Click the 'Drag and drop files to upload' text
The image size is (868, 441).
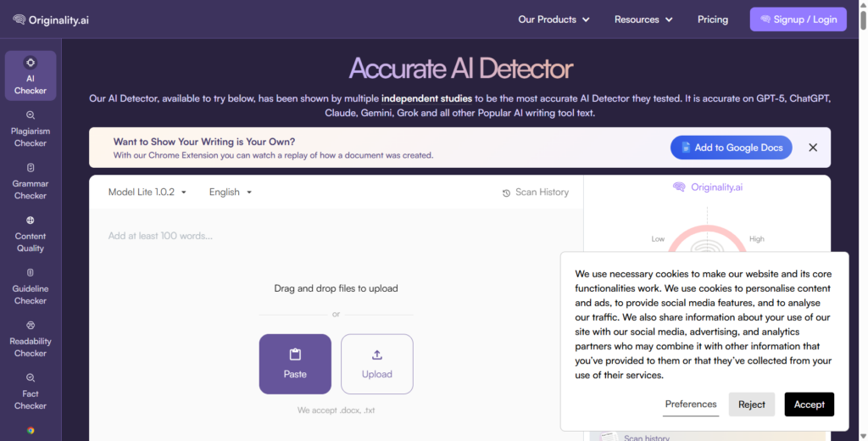point(336,288)
